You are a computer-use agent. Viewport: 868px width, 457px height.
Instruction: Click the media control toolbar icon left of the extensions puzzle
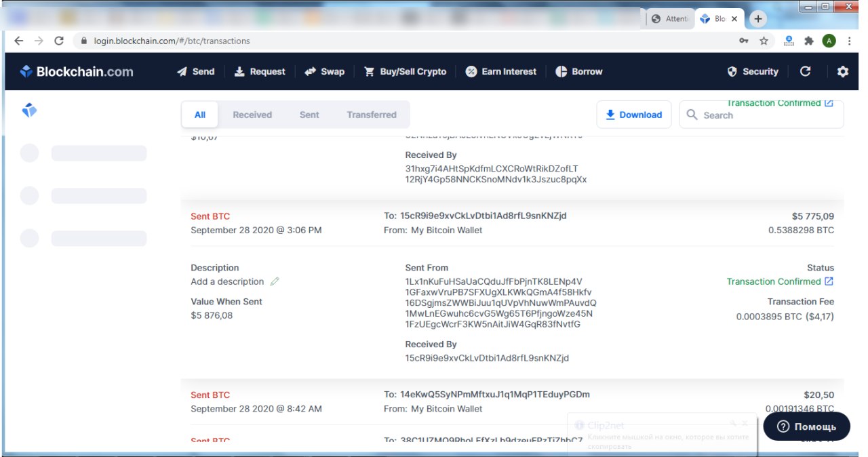coord(789,41)
